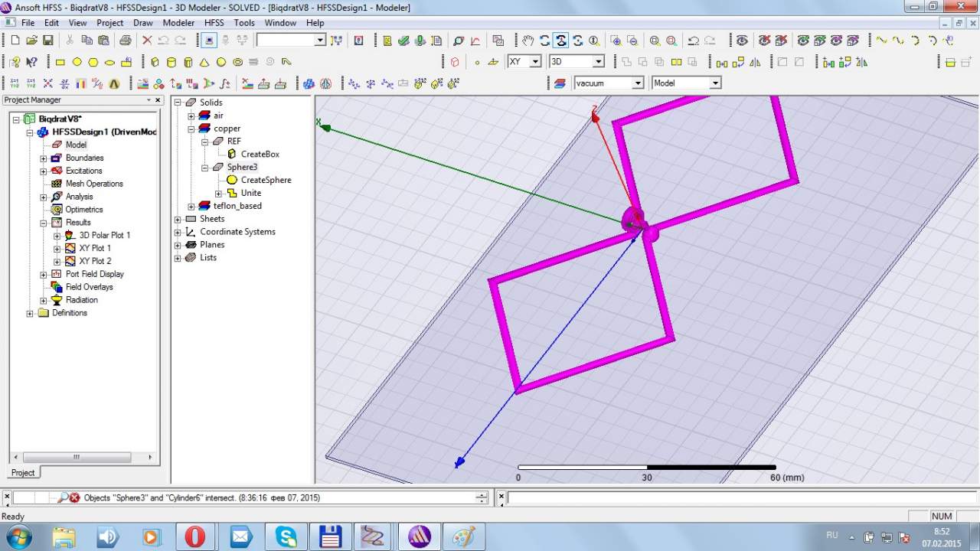Click the Save diskette icon

(48, 41)
